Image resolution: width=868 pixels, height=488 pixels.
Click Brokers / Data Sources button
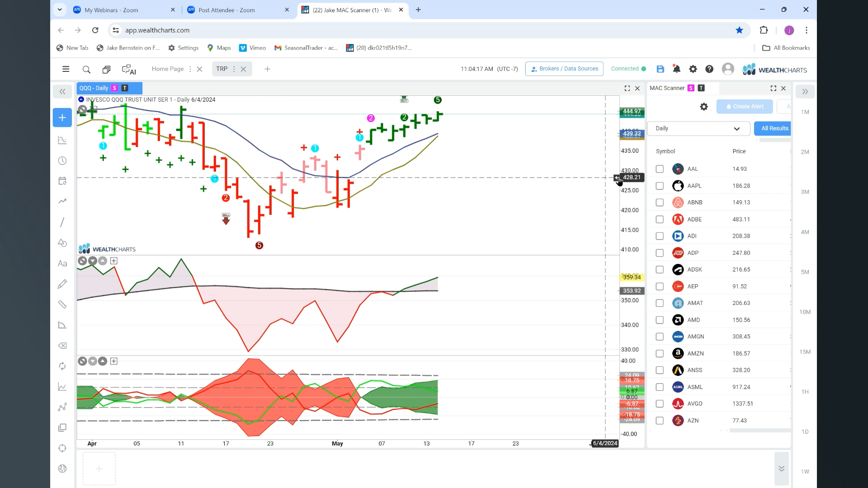pyautogui.click(x=564, y=69)
